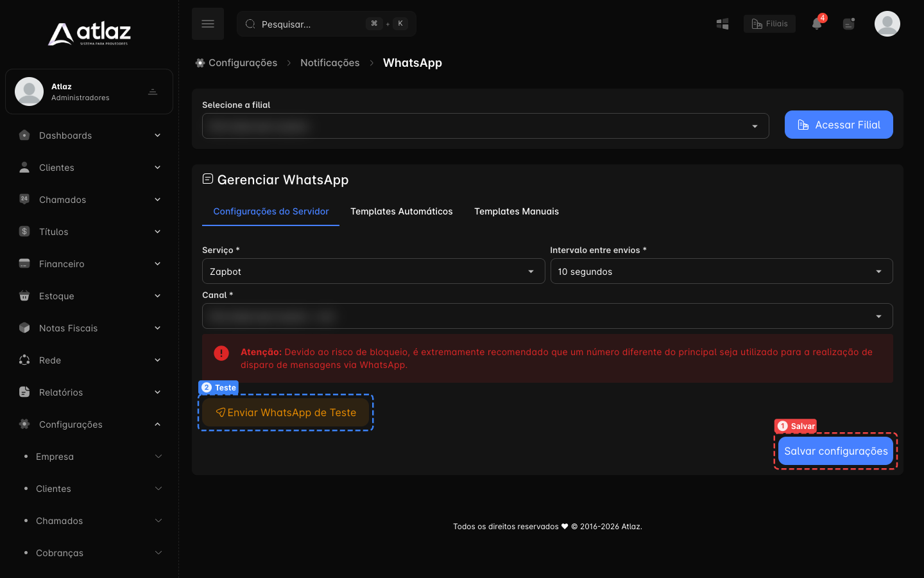Go to Configurações in the breadcrumb

[243, 63]
